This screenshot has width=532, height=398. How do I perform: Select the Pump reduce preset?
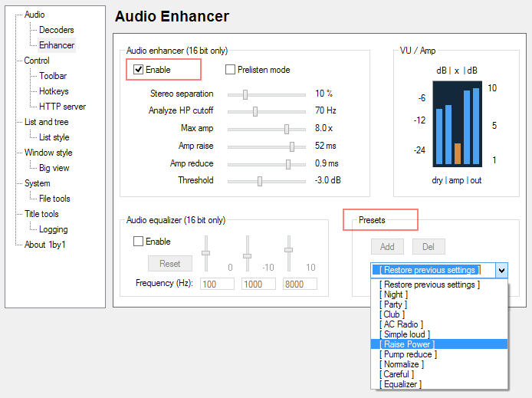click(x=439, y=354)
